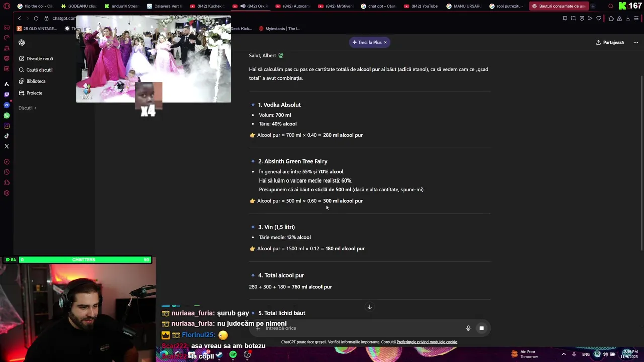
Task: Open the Myinstants bookmark
Action: click(279, 29)
